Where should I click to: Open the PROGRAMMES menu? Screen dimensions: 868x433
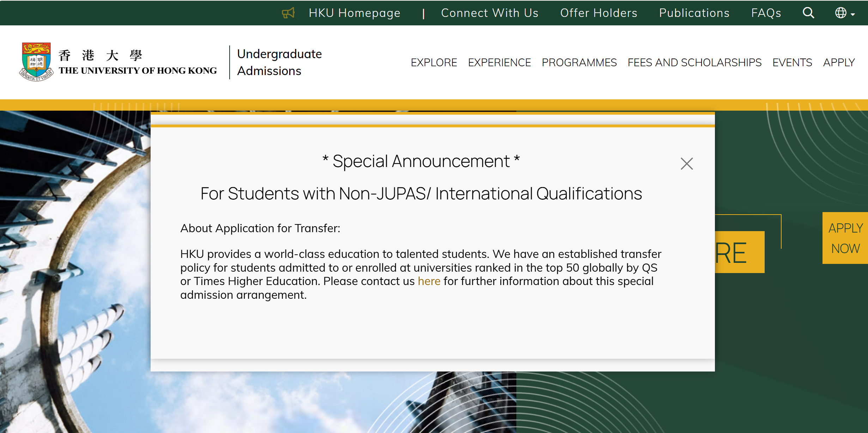(579, 62)
